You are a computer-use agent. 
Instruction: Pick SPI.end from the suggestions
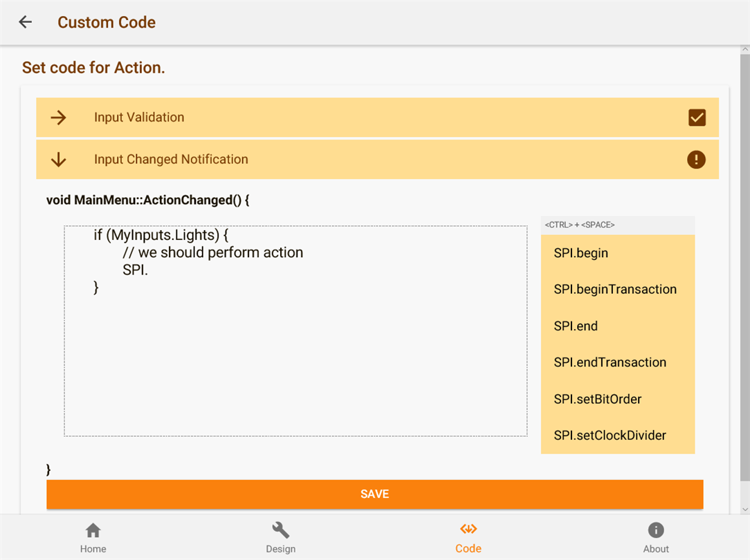[x=576, y=326]
